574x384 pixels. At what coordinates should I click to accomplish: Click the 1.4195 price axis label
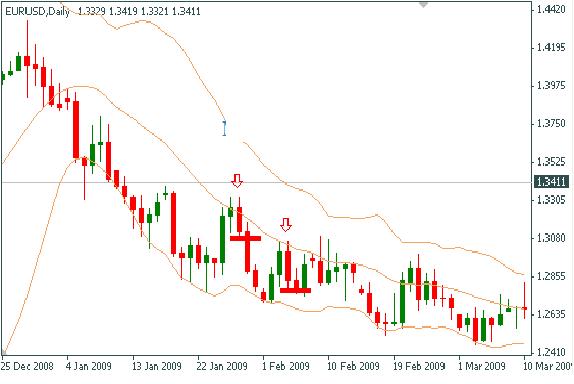[551, 47]
